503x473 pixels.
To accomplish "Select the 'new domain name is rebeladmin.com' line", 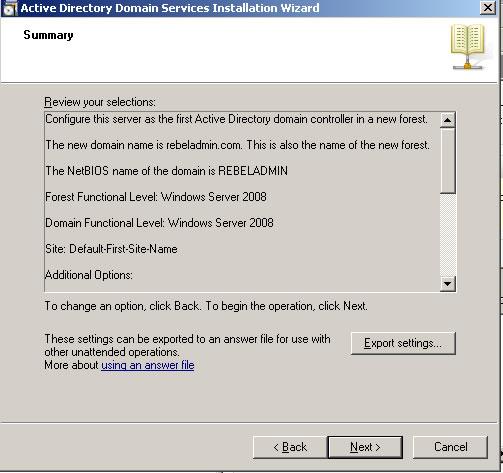I will click(237, 145).
